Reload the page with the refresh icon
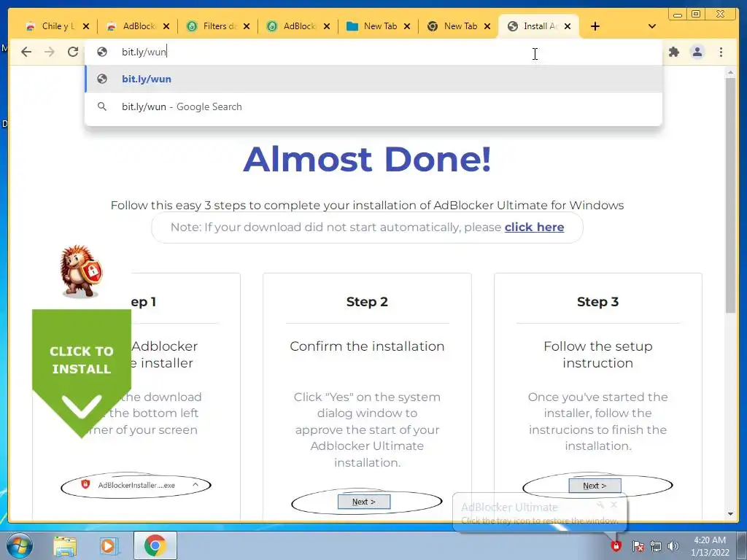This screenshot has width=747, height=560. pyautogui.click(x=73, y=52)
